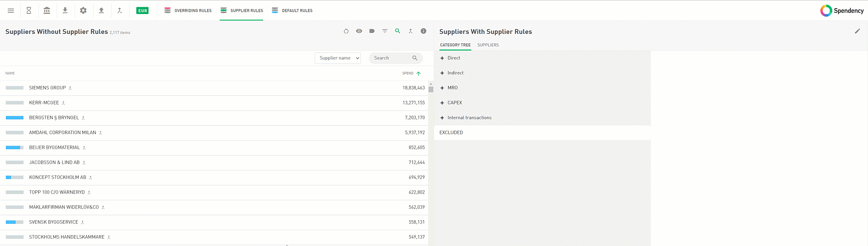Click the bank building icon
Screen dimensions: 868x246
coord(47,10)
